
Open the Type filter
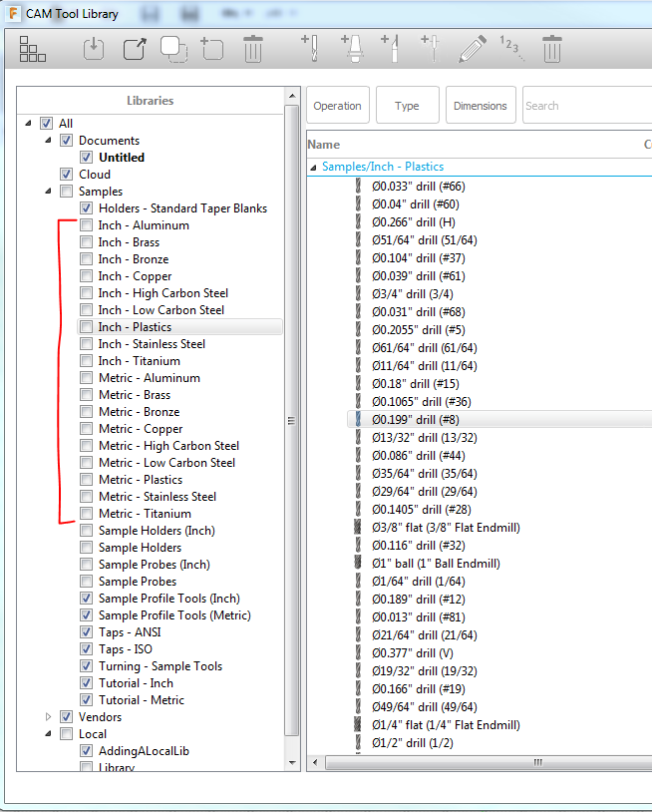coord(407,105)
